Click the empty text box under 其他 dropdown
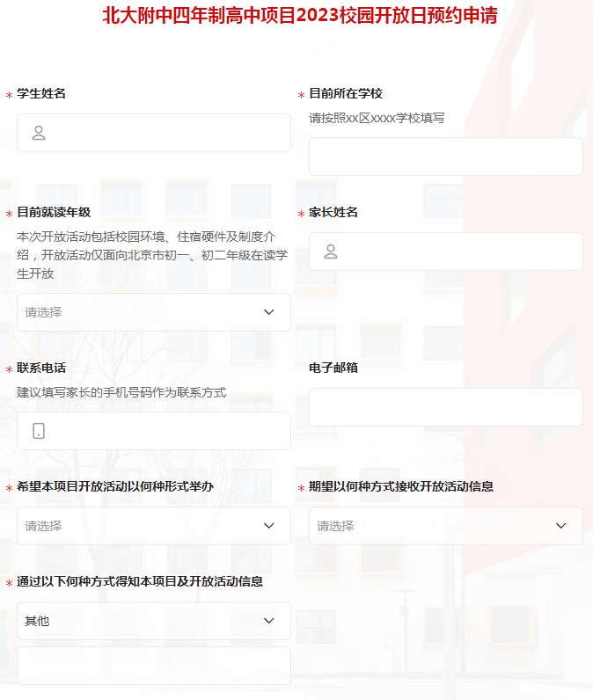Viewport: 593px width, 700px height. point(154,666)
